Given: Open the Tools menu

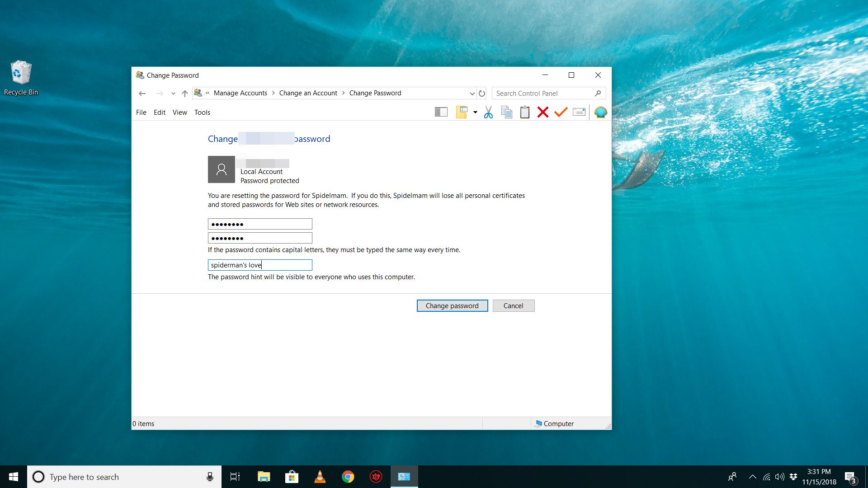Looking at the screenshot, I should click(202, 112).
